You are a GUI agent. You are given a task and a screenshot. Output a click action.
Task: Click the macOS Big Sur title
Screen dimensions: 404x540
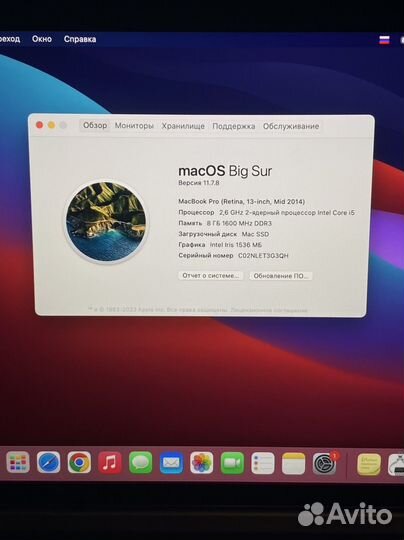(x=225, y=171)
